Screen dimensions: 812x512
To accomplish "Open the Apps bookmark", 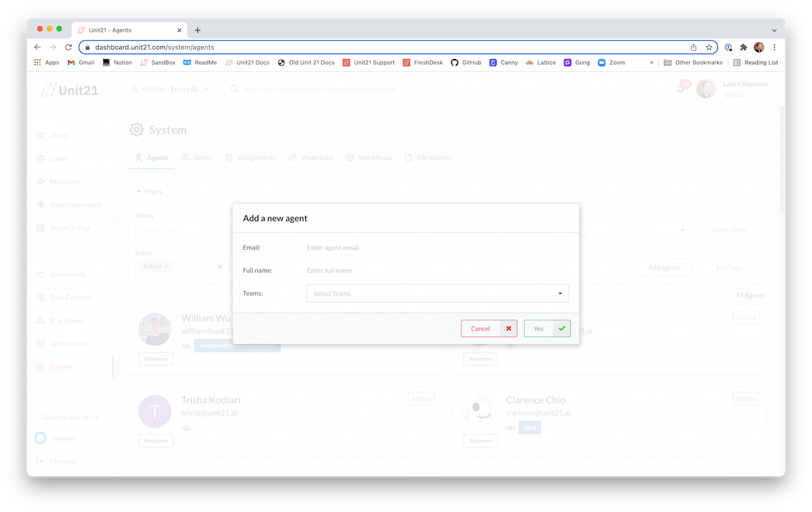I will click(47, 62).
